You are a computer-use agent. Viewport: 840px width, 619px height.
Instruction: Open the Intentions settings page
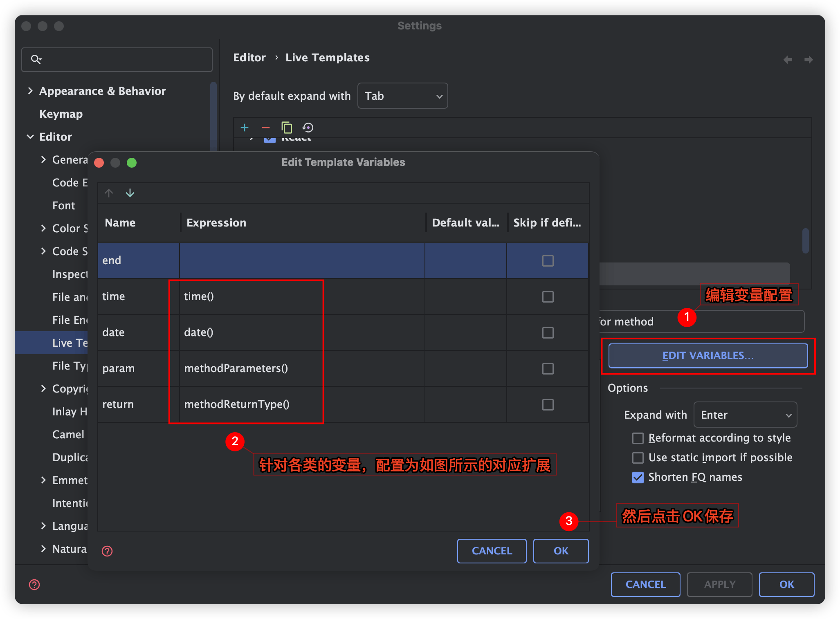tap(70, 503)
